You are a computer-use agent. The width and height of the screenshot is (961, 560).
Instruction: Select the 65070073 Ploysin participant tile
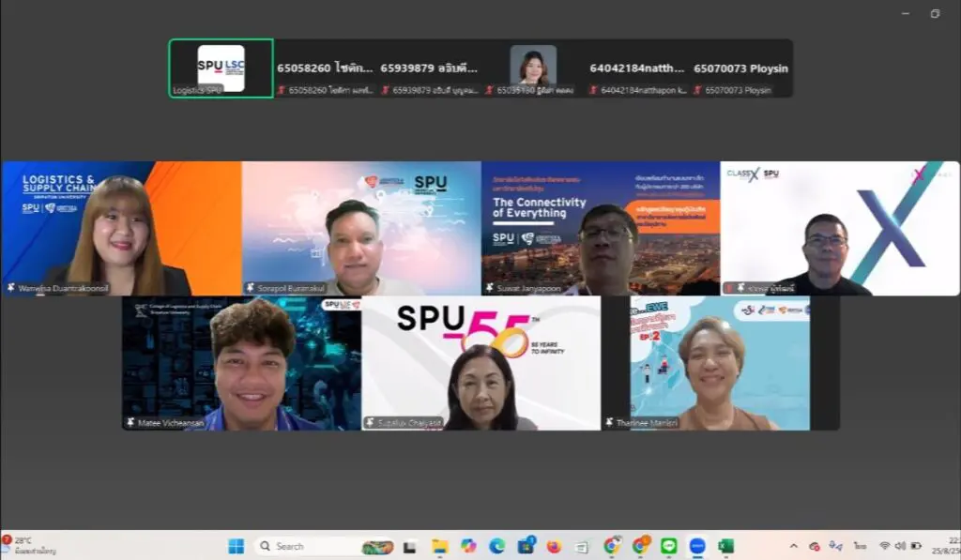[741, 68]
